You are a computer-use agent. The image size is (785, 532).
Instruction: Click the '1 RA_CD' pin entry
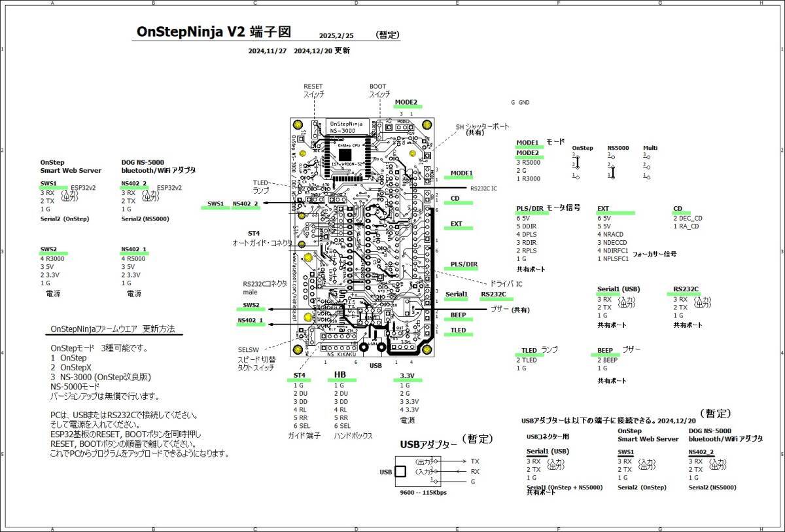[686, 226]
